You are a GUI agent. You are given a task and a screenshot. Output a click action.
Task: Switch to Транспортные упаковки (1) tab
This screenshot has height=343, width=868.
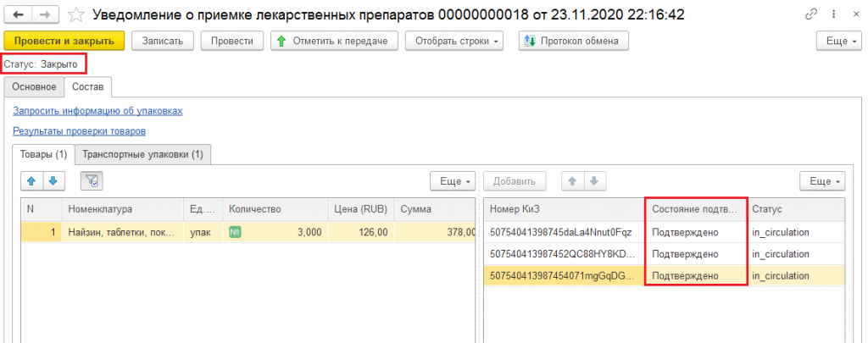pos(142,154)
